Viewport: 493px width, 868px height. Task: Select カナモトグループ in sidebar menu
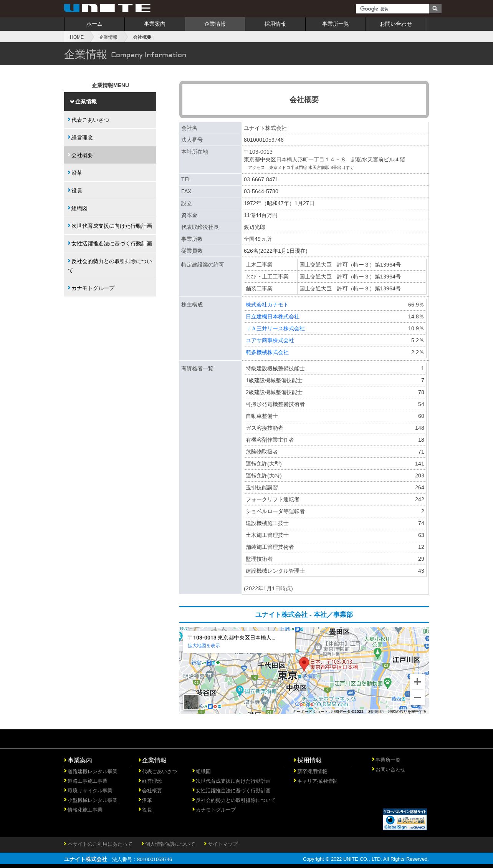coord(110,288)
